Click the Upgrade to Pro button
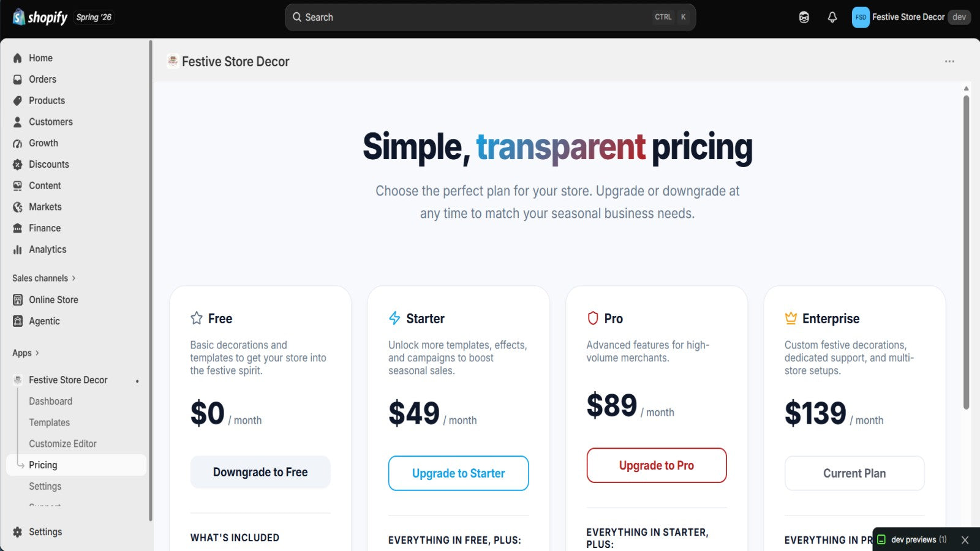 [x=657, y=465]
